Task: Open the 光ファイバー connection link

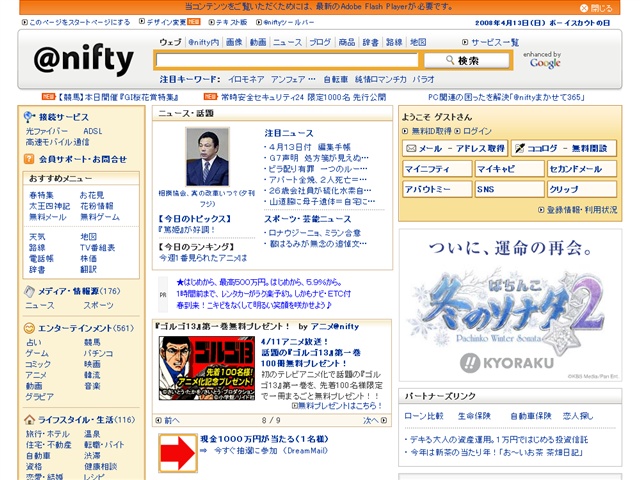Action: pos(47,131)
